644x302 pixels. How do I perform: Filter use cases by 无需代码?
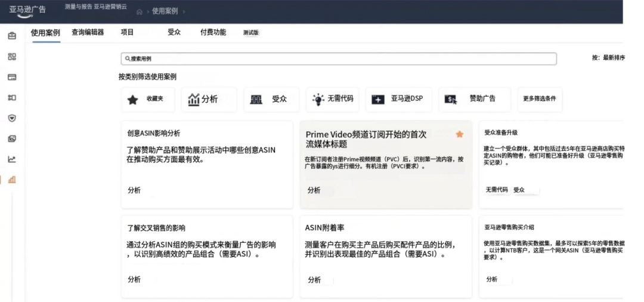coord(332,100)
